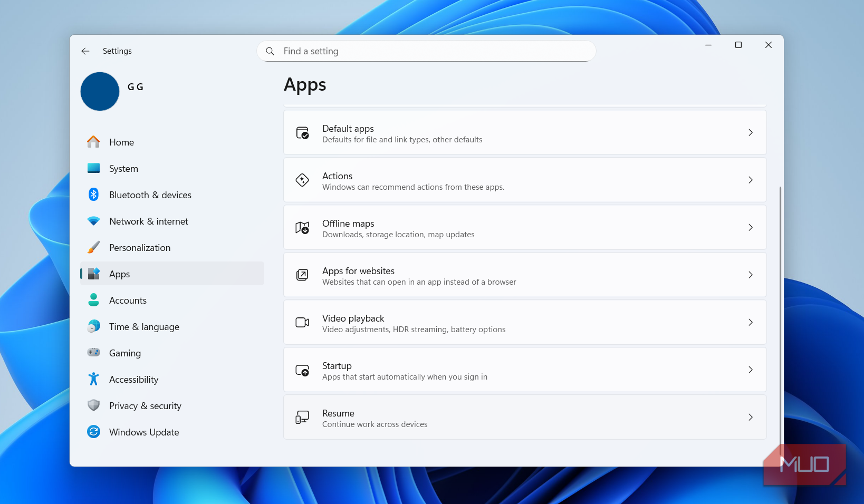Screen dimensions: 864x504
Task: Click the Accounts person icon
Action: point(94,300)
